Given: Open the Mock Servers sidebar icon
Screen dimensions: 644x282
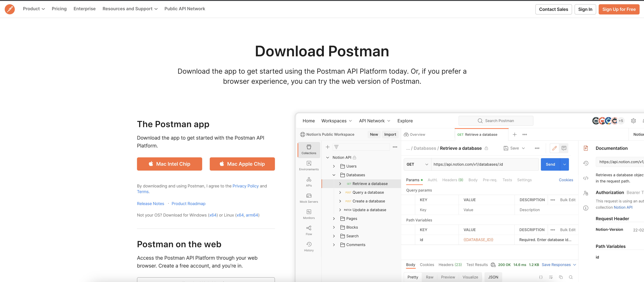Looking at the screenshot, I should point(309,198).
